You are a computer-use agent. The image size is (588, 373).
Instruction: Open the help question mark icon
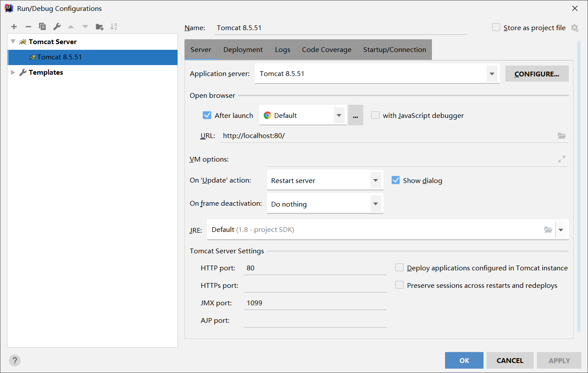pyautogui.click(x=15, y=360)
